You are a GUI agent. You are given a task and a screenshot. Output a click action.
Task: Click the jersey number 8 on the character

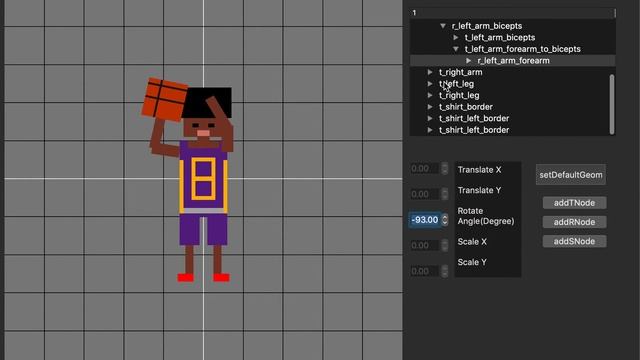click(x=203, y=179)
